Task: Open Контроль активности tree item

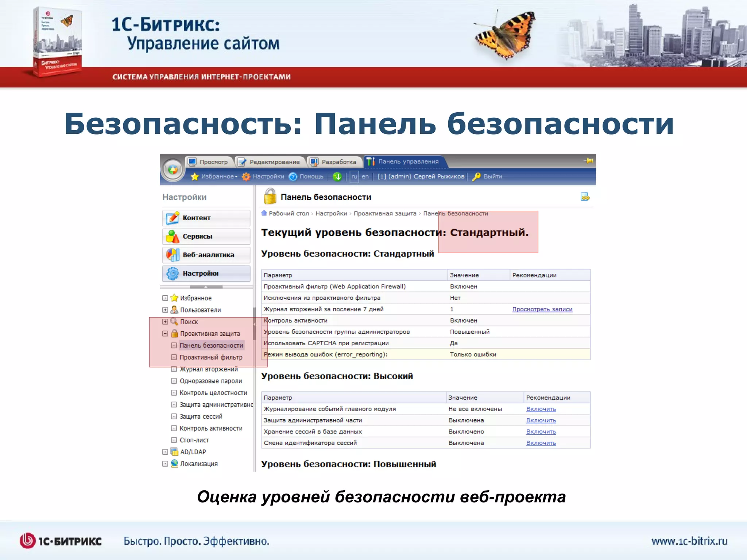Action: coord(211,428)
